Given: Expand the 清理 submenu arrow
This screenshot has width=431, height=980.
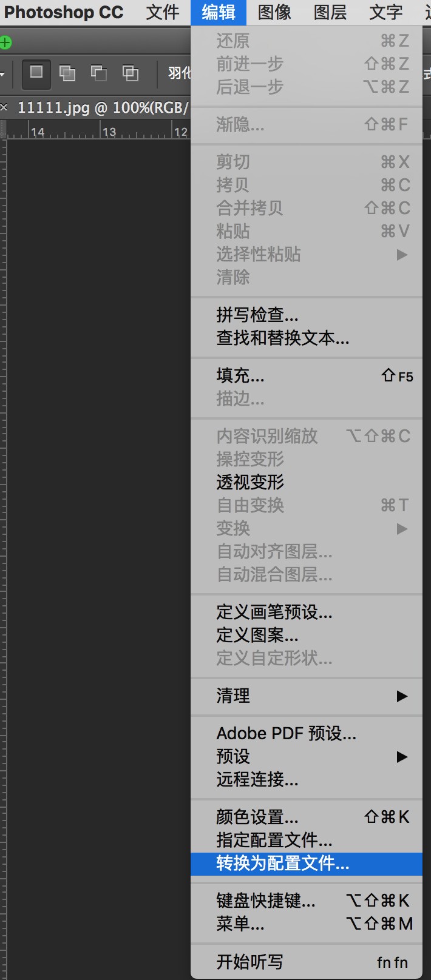Looking at the screenshot, I should [x=402, y=696].
